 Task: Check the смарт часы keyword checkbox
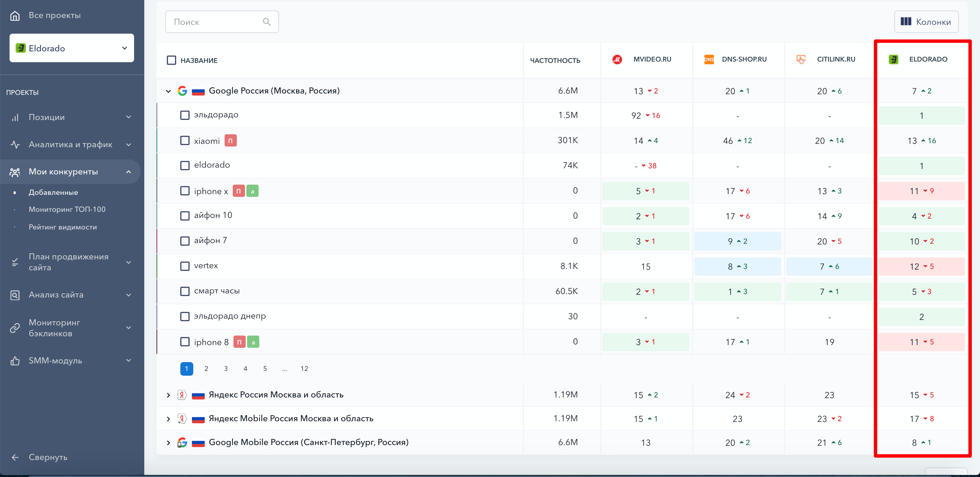(184, 291)
